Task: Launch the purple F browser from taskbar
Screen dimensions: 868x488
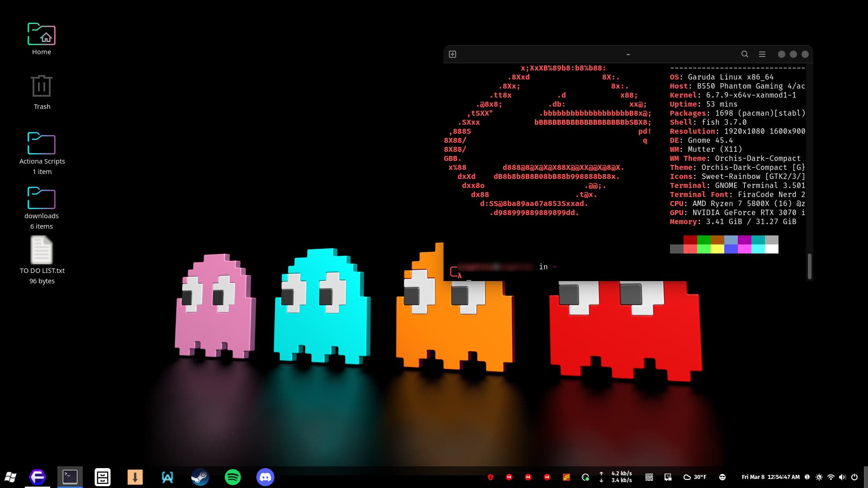Action: point(38,477)
